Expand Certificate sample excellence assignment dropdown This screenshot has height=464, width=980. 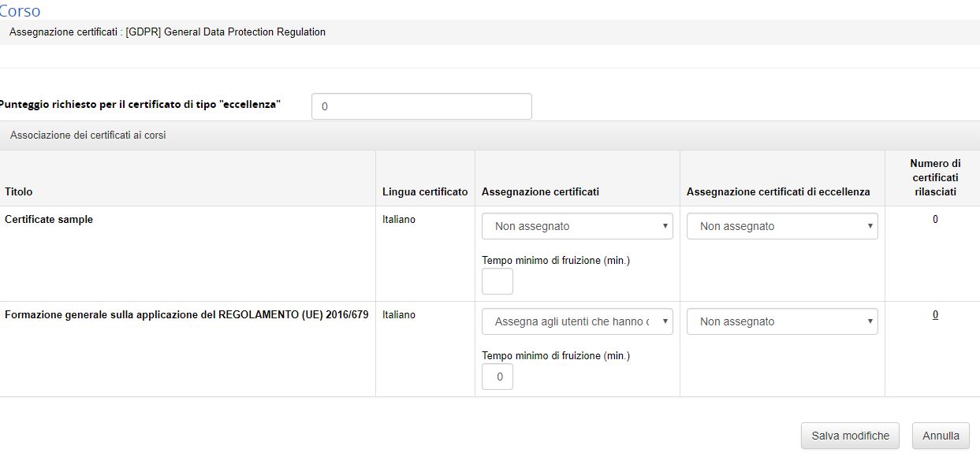tap(782, 226)
